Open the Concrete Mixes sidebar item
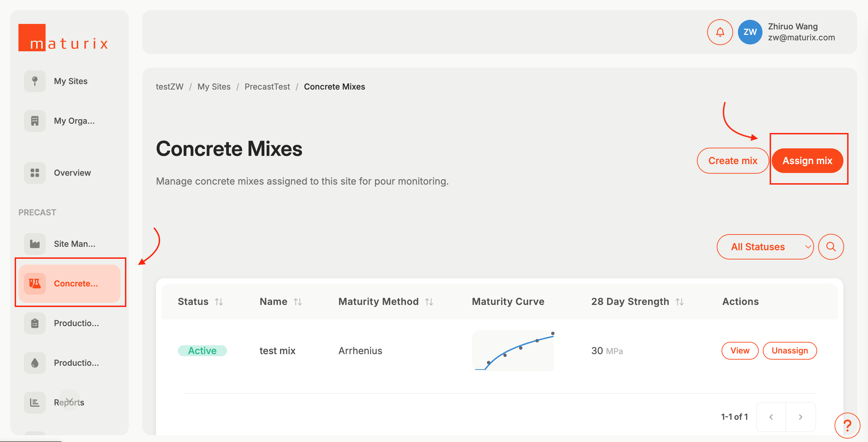The image size is (868, 442). (x=70, y=284)
